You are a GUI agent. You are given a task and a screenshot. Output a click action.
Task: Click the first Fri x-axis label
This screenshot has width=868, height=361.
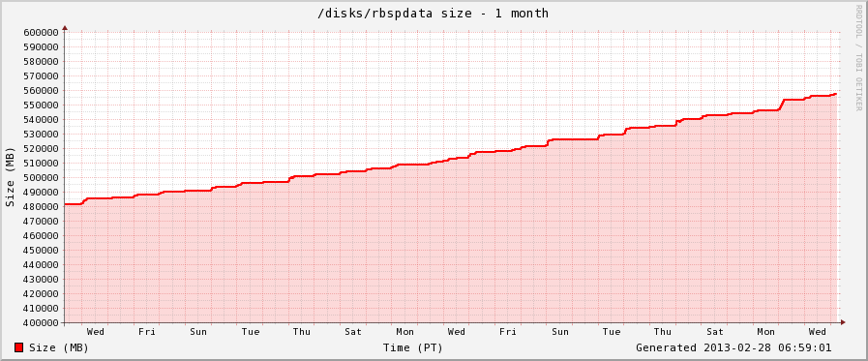click(x=147, y=332)
